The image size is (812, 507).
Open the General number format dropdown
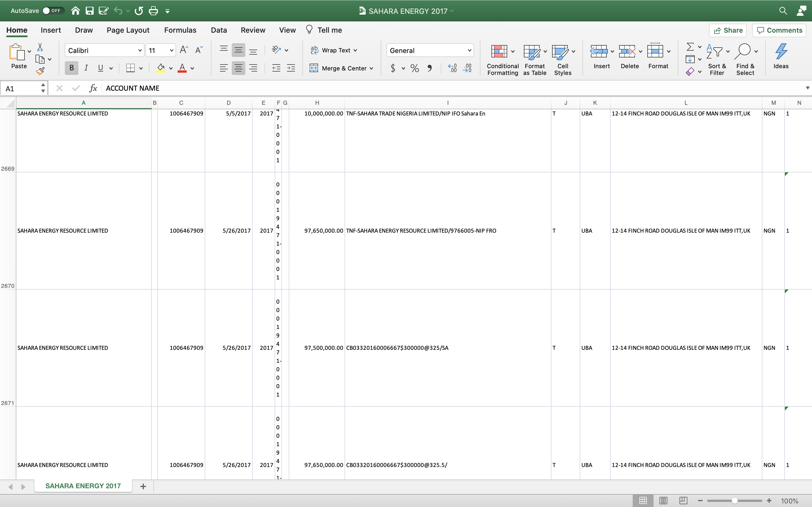[x=469, y=51]
